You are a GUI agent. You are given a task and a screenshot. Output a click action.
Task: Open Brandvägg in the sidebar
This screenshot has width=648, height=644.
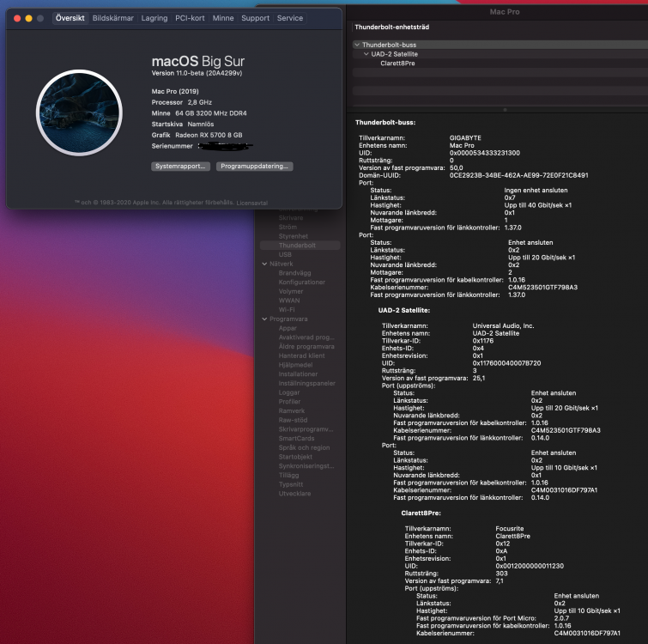click(x=294, y=273)
